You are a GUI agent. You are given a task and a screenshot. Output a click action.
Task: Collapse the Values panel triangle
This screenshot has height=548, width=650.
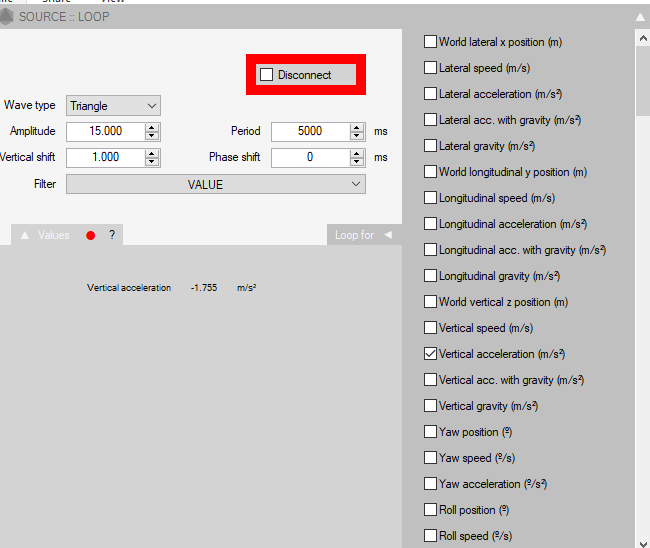click(25, 235)
